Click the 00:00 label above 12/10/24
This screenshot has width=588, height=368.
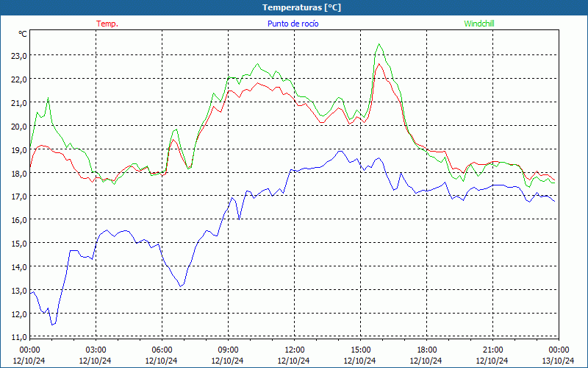(29, 350)
